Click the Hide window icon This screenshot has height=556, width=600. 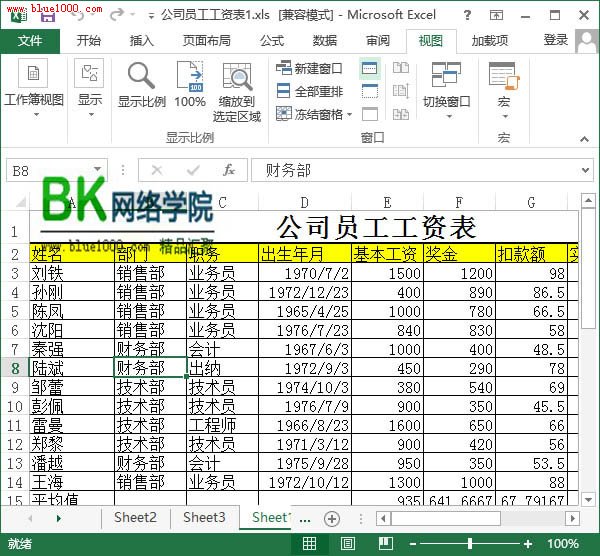[x=370, y=91]
